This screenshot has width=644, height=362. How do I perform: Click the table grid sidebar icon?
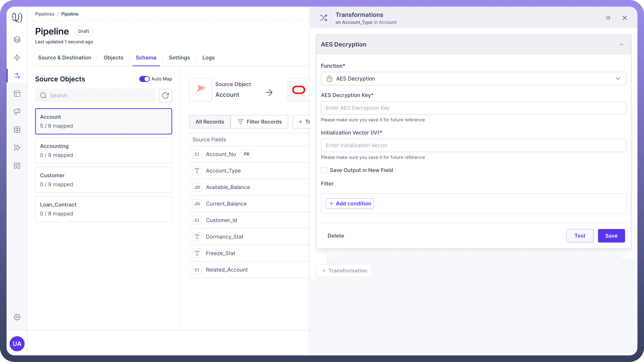17,130
